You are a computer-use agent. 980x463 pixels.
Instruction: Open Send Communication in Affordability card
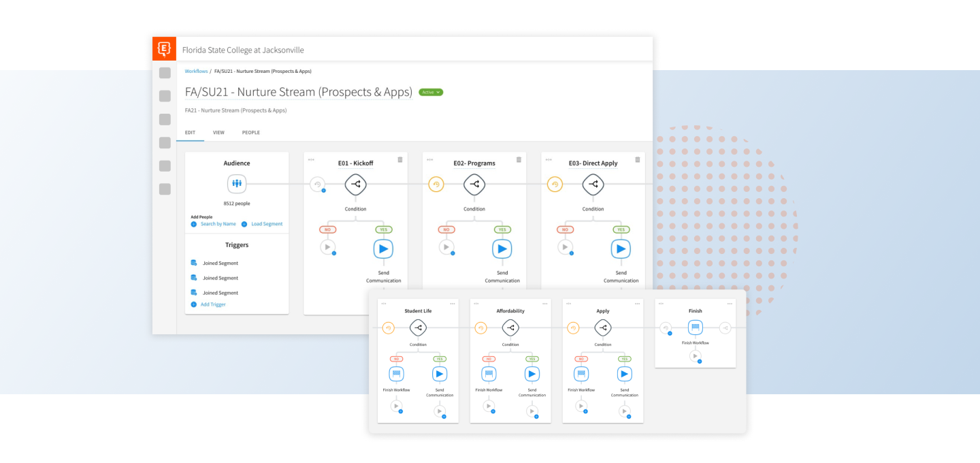coord(532,374)
